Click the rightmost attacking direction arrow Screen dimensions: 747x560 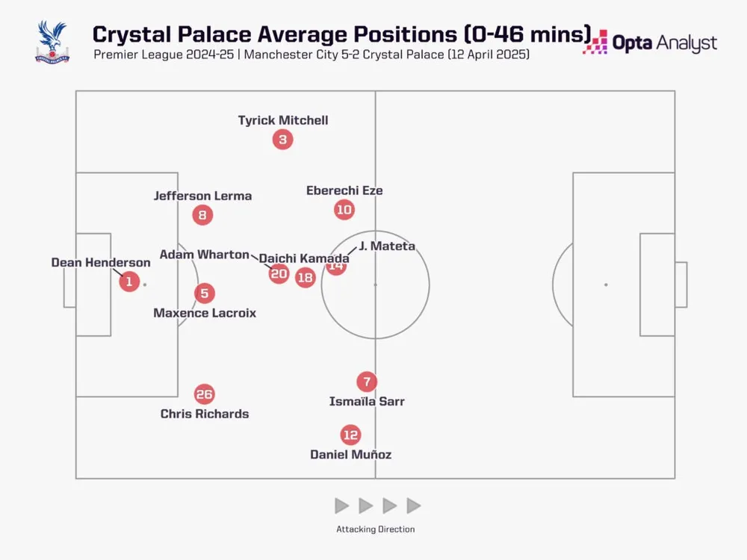[x=413, y=505]
